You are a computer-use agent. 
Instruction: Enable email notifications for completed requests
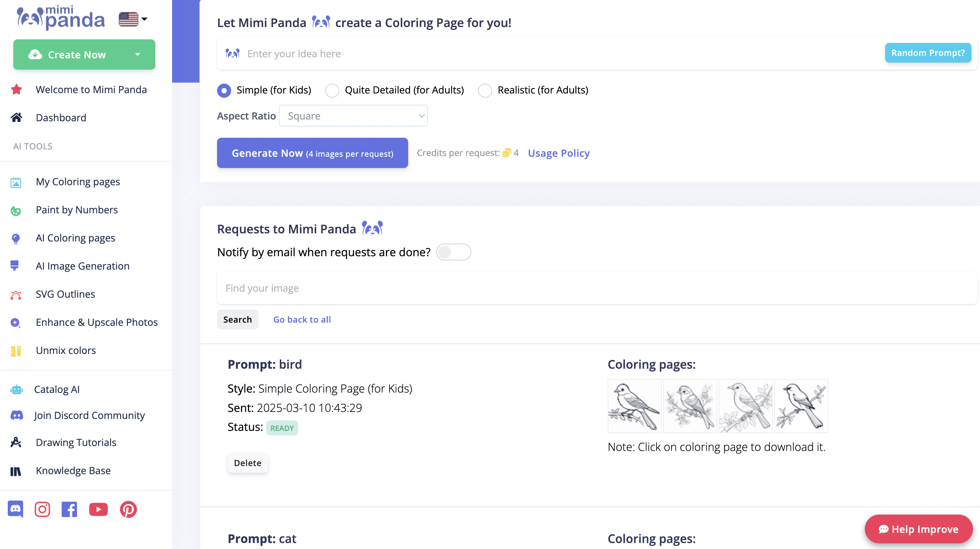[454, 252]
